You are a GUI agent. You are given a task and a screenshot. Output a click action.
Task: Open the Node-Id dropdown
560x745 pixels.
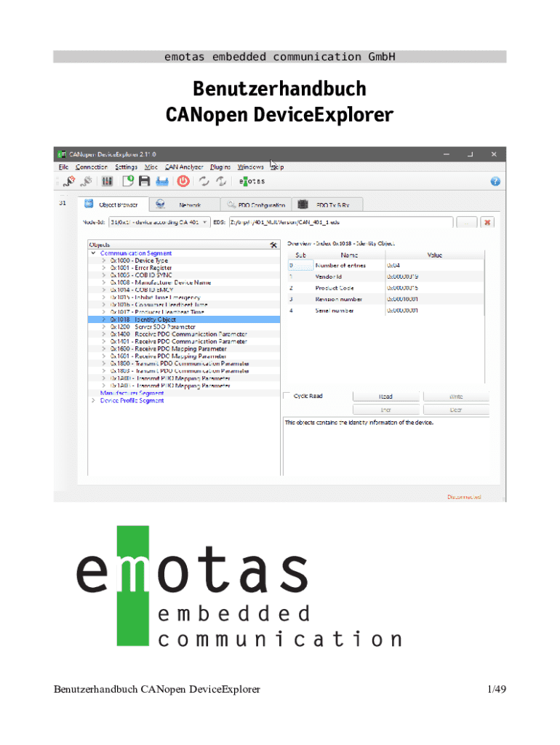[x=159, y=222]
